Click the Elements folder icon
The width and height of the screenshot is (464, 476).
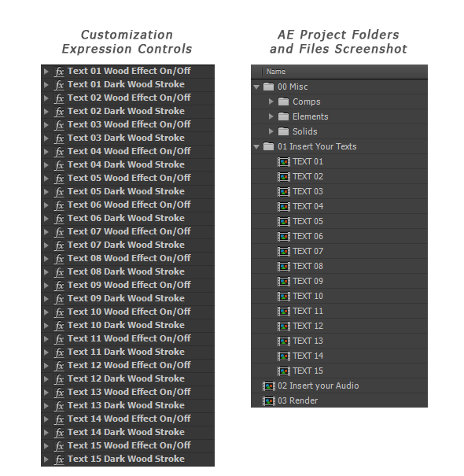(x=283, y=116)
